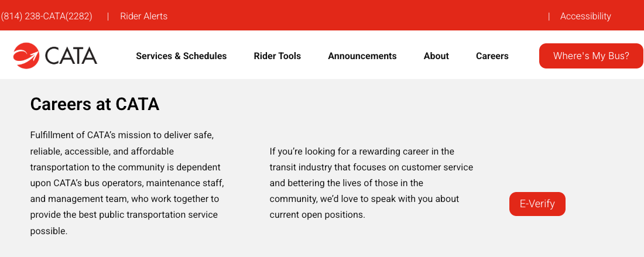Image resolution: width=644 pixels, height=257 pixels.
Task: Click the red CATA swoosh logo icon
Action: click(26, 56)
